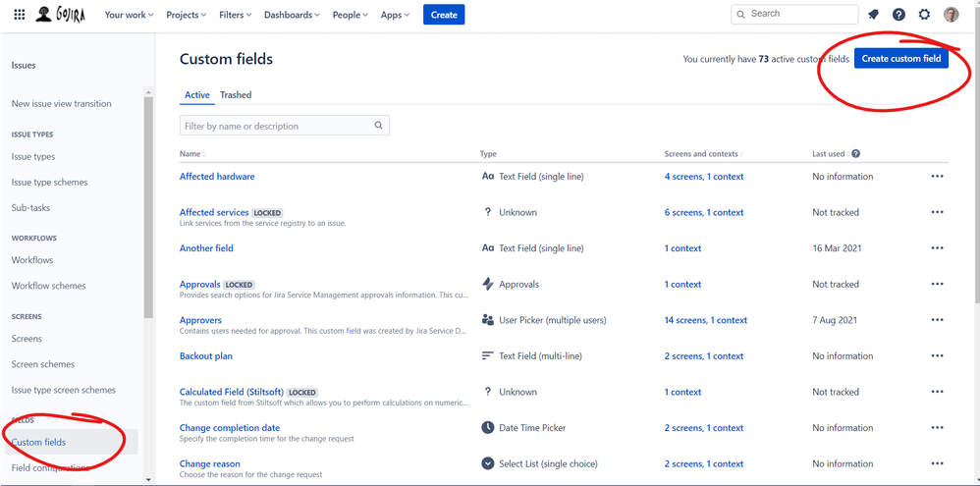This screenshot has width=980, height=486.
Task: Click the multi-line Text Field icon
Action: (488, 356)
